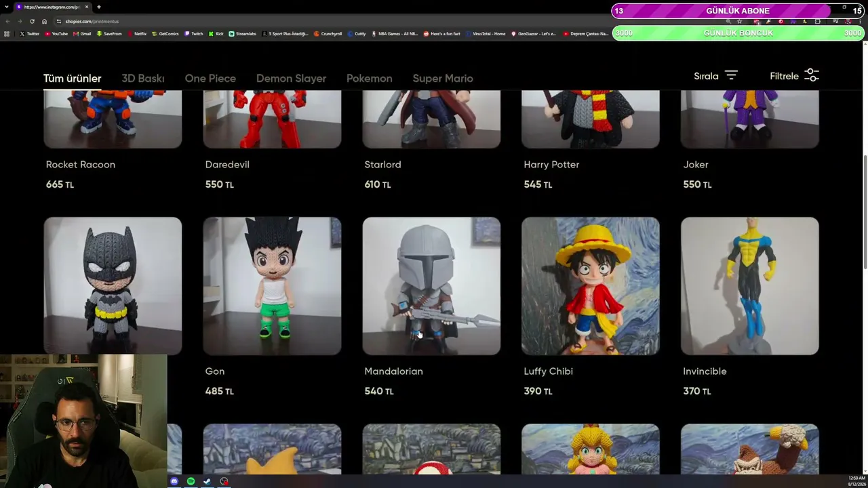
Task: Open the Demon Slayer category
Action: click(x=291, y=79)
